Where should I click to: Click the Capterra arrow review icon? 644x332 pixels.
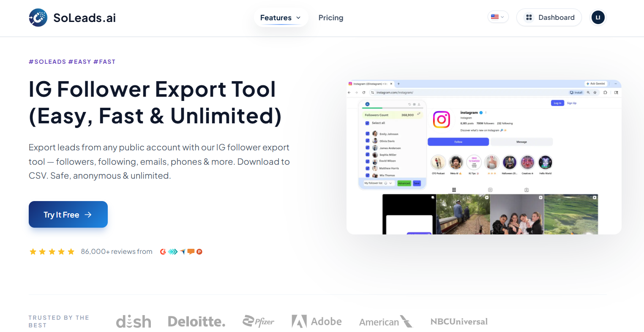183,252
